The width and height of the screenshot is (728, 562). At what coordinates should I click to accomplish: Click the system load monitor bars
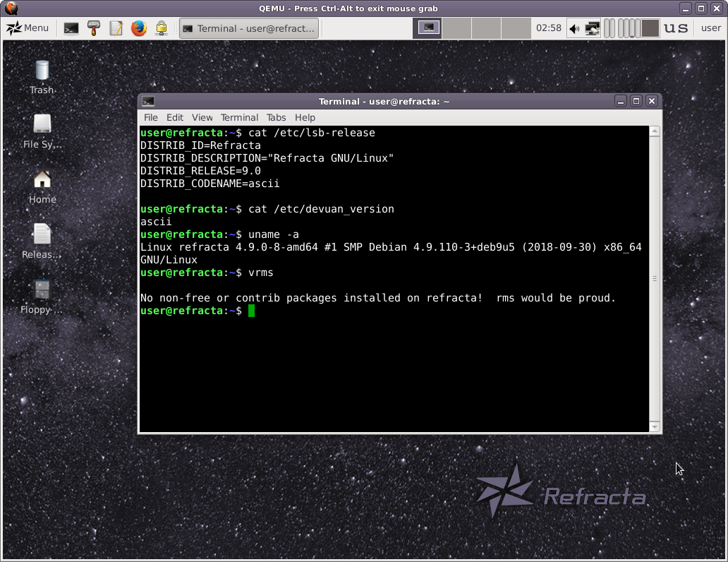tap(631, 28)
